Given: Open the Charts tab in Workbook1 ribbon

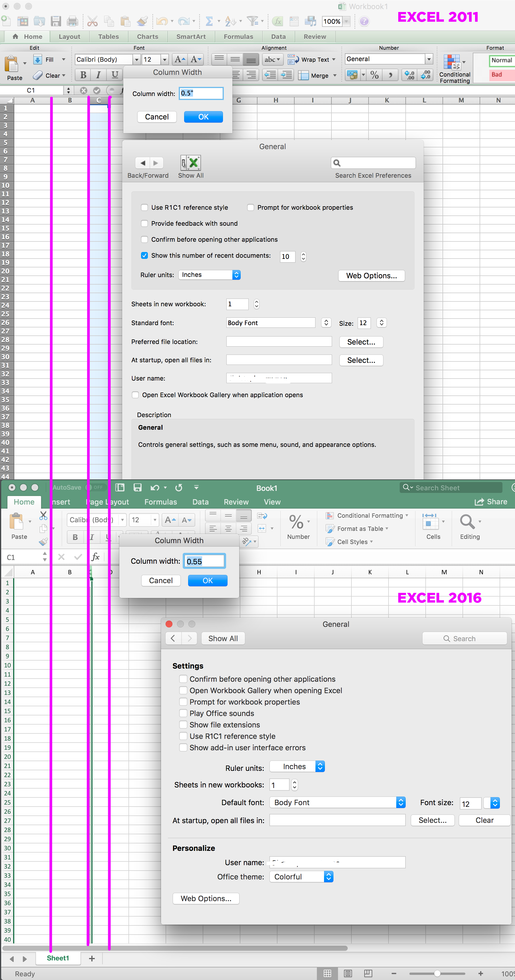Looking at the screenshot, I should click(x=148, y=37).
